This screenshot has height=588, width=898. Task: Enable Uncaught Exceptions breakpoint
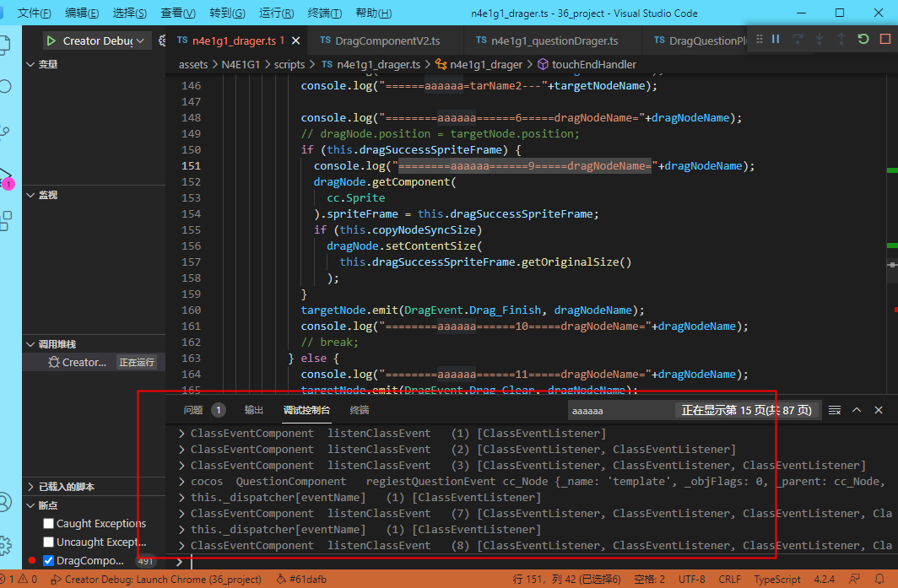pos(48,542)
